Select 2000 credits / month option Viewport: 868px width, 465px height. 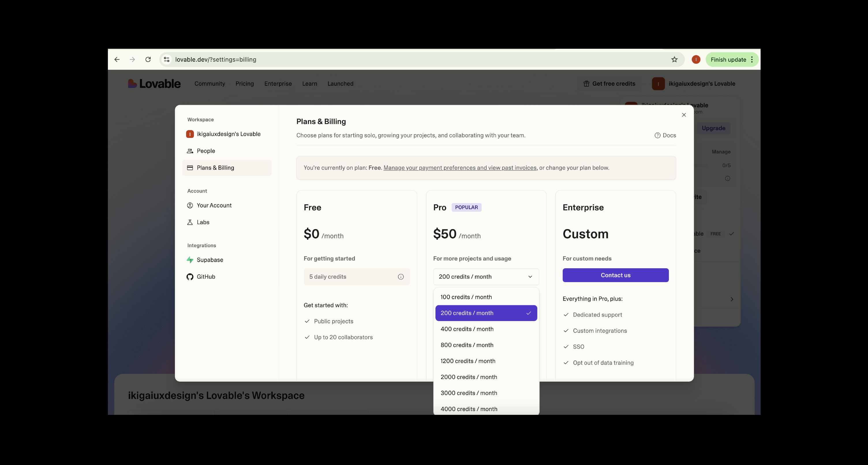469,377
